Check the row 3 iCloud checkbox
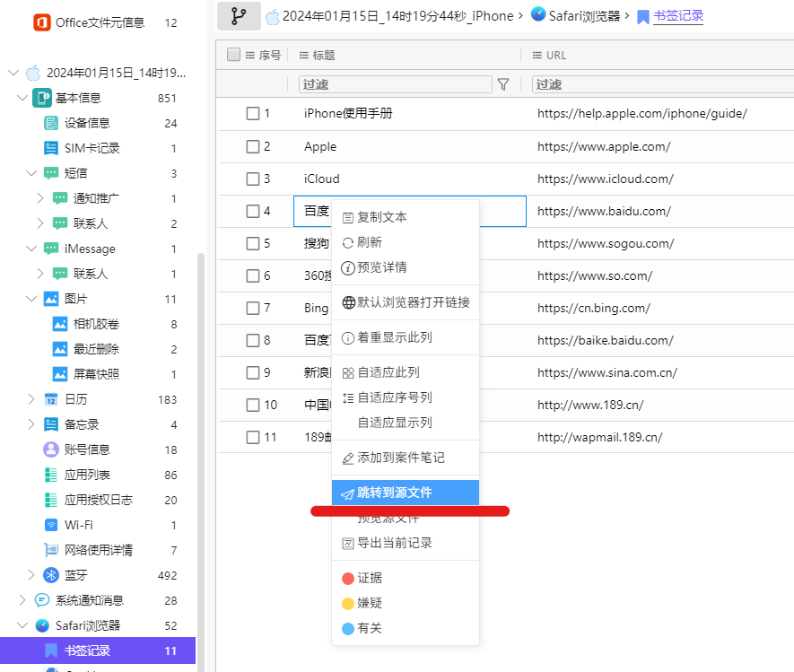The image size is (794, 672). pos(253,179)
